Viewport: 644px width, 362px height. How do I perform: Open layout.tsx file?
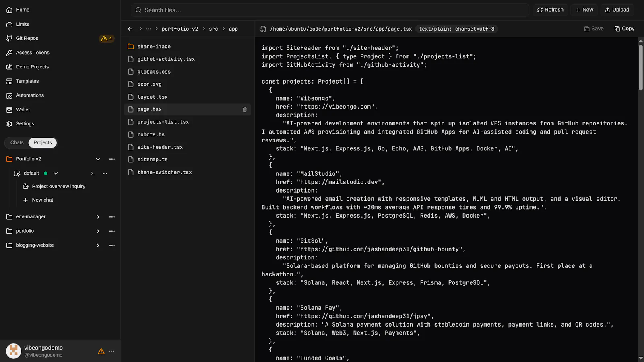point(188,97)
